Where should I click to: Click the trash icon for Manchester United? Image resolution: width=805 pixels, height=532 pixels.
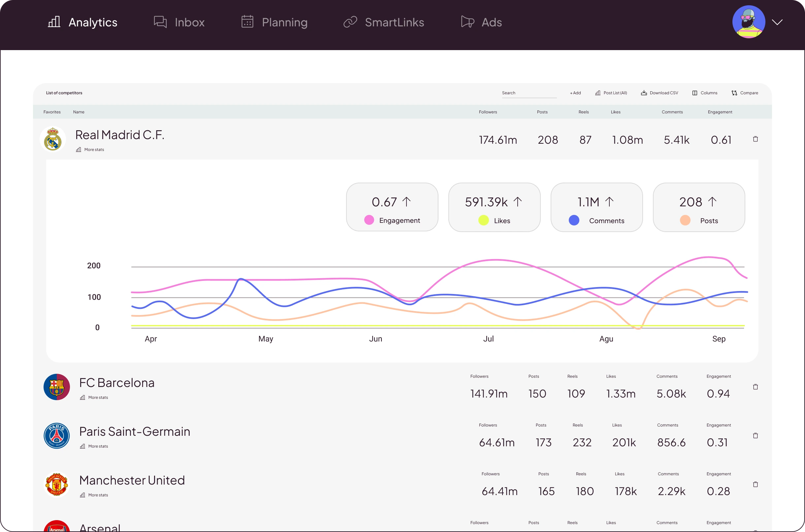[756, 485]
